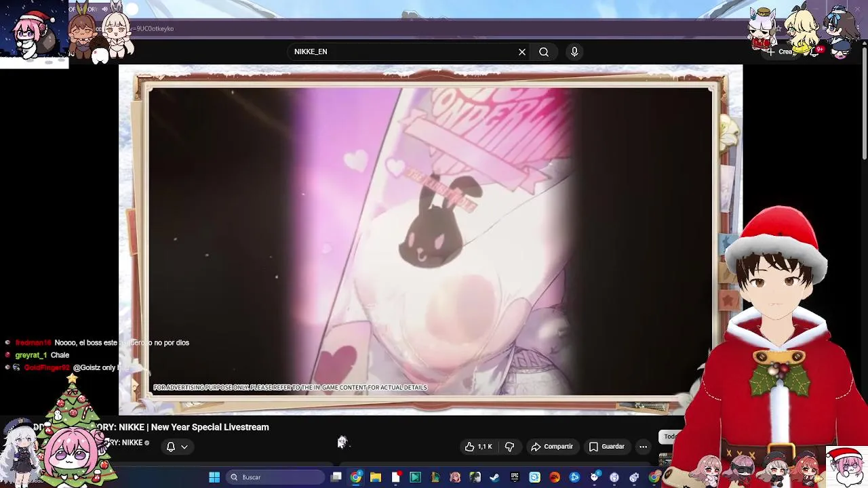Open the notification bell dropdown
The height and width of the screenshot is (488, 868).
pos(177,447)
